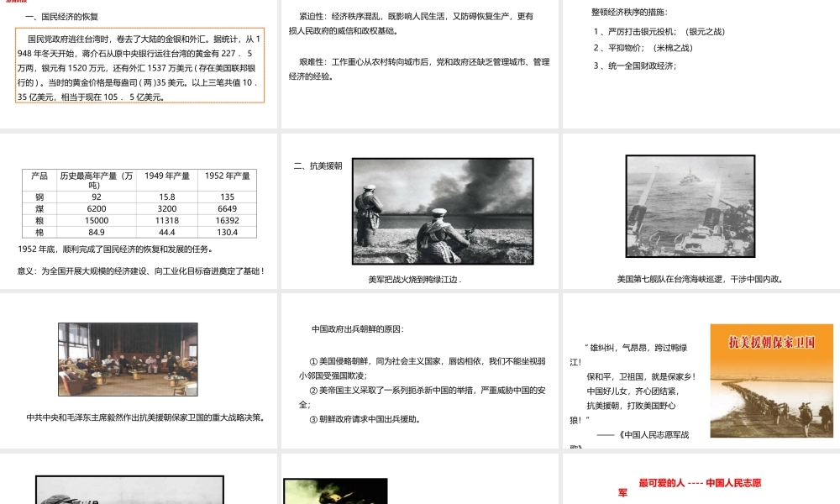Click the table cell with value 15.8

(167, 197)
